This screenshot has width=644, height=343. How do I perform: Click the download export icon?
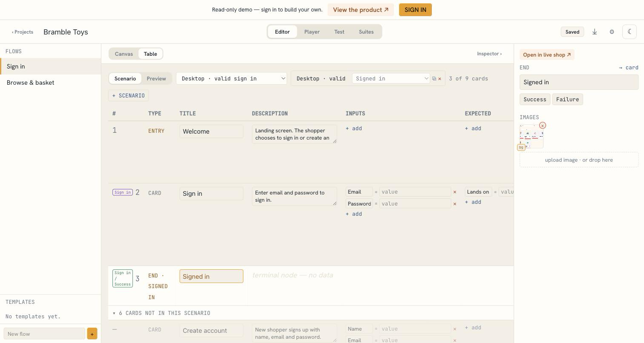coord(595,32)
